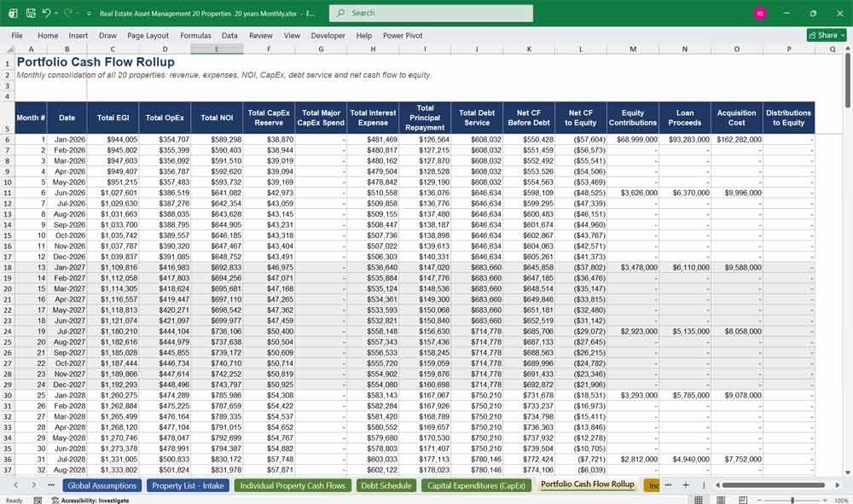Click the Excel app icon in title bar
This screenshot has width=853, height=504.
[x=13, y=13]
